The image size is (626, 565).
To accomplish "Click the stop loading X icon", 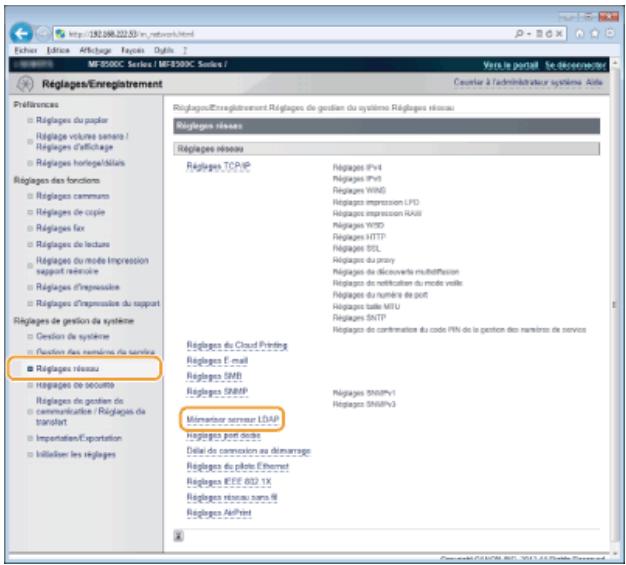I will point(559,34).
